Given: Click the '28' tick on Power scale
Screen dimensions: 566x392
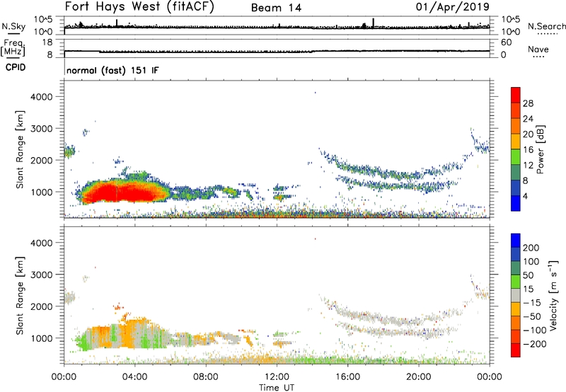Looking at the screenshot, I should (528, 103).
